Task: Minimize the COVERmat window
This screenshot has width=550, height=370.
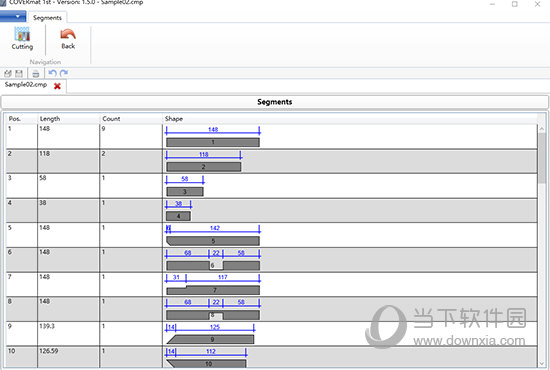Action: coord(492,4)
